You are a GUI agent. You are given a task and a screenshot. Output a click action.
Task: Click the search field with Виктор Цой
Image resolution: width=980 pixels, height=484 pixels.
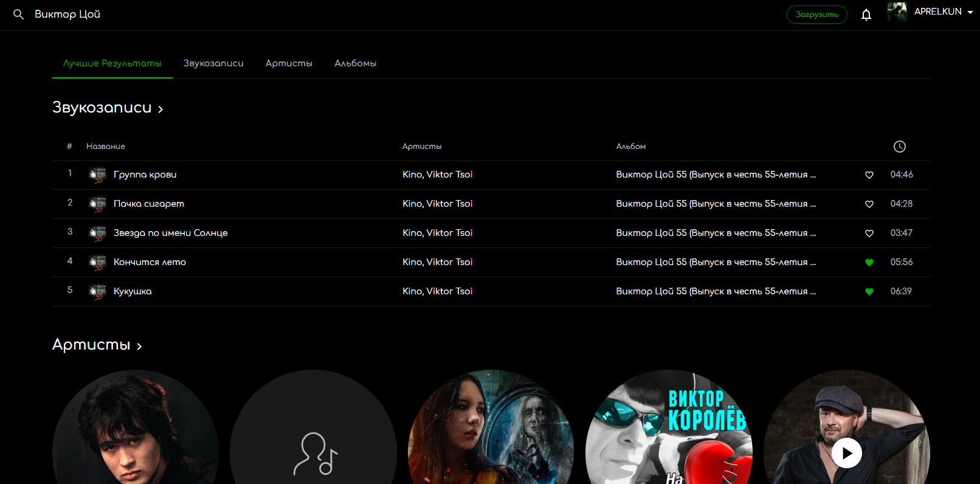point(67,14)
